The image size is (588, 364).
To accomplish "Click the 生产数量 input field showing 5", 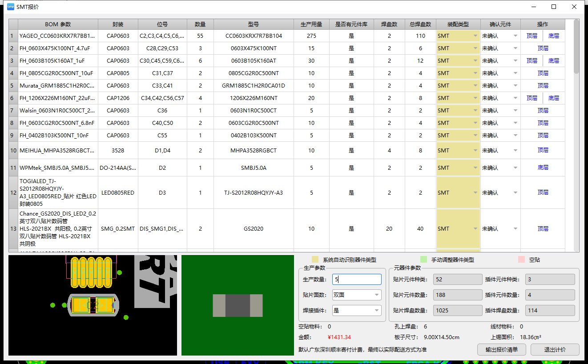I will pos(356,279).
